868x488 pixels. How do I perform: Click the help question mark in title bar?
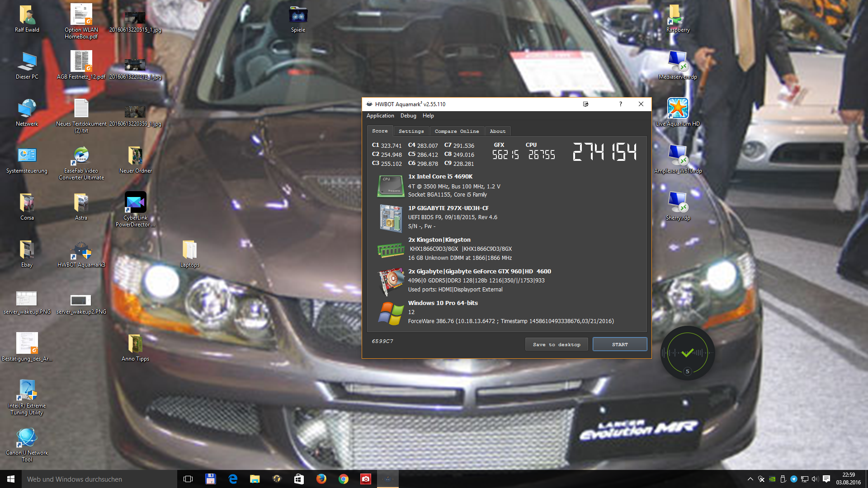[621, 104]
